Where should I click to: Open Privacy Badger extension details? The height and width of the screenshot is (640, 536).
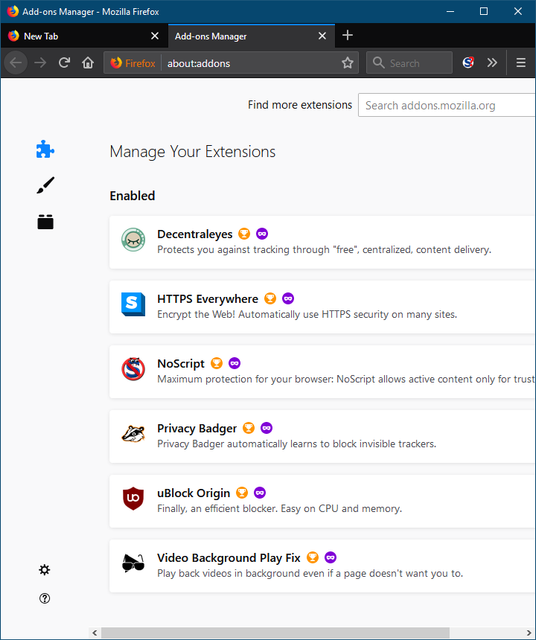[322, 437]
